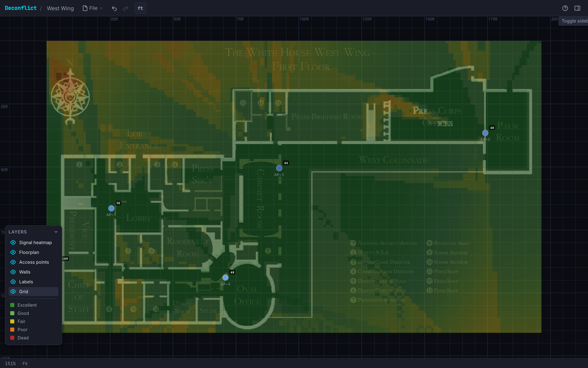588x368 pixels.
Task: Click the Deconflict logo link
Action: pyautogui.click(x=21, y=8)
